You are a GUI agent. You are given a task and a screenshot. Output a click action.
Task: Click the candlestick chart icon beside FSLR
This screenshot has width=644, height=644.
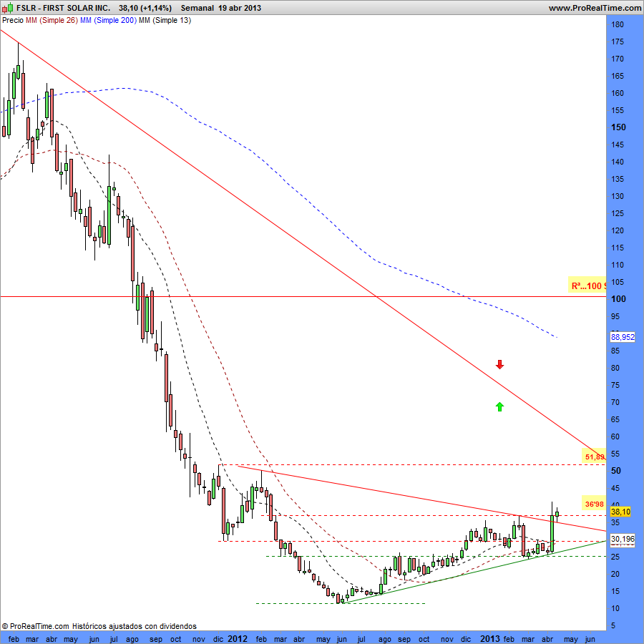(x=7, y=7)
